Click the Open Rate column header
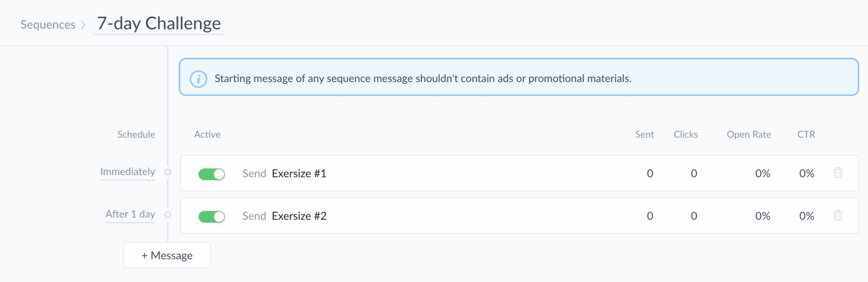 (x=749, y=134)
